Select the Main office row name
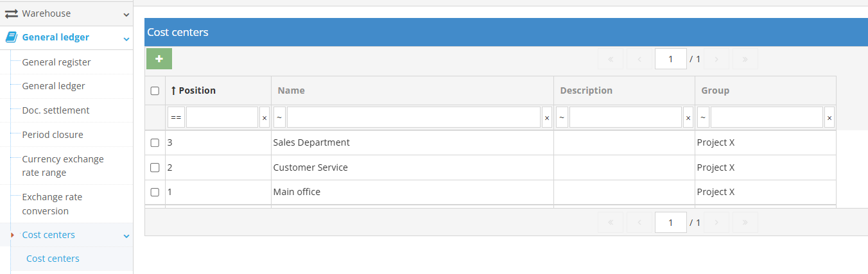The width and height of the screenshot is (868, 274). (297, 192)
